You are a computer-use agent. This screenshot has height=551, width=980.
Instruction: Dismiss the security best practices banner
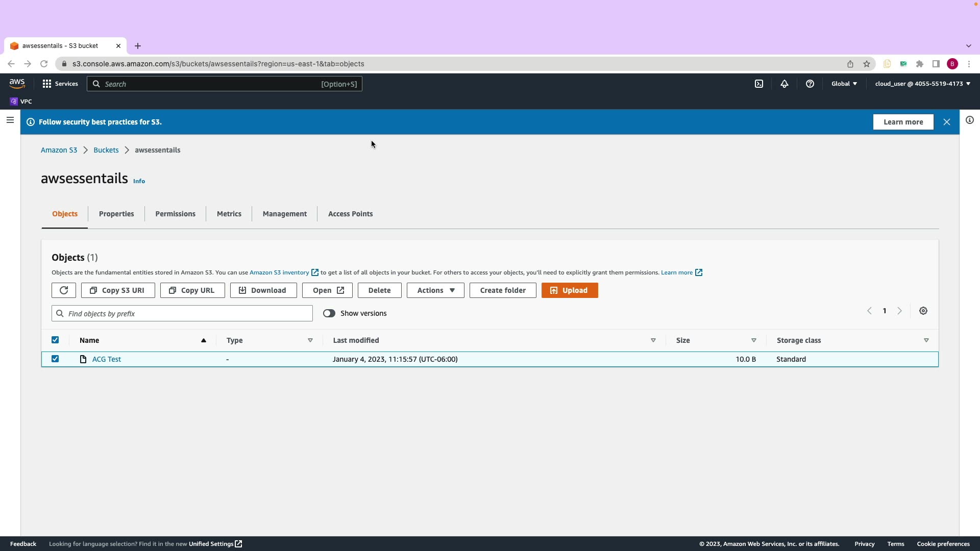tap(947, 122)
